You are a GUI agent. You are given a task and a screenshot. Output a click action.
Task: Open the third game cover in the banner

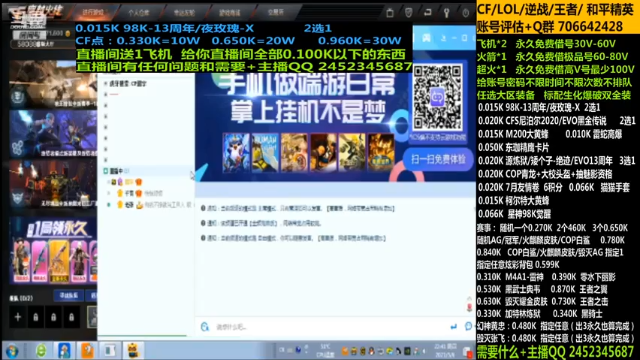(294, 152)
